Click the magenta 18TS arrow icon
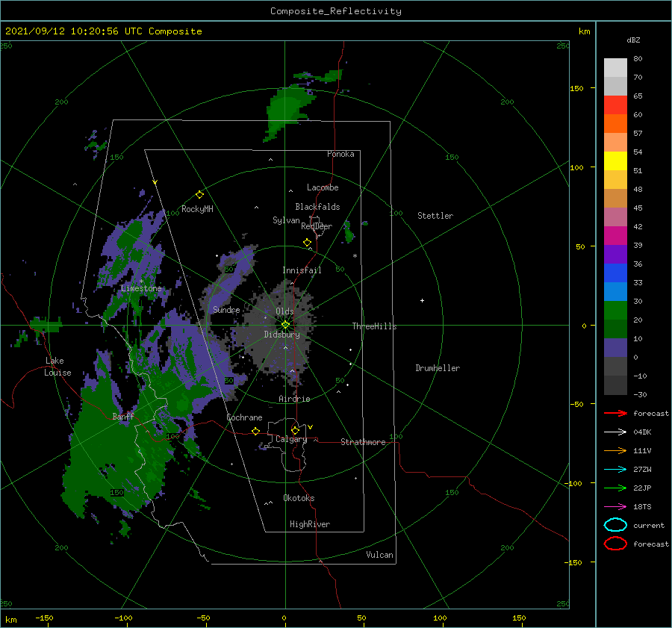 tap(615, 507)
